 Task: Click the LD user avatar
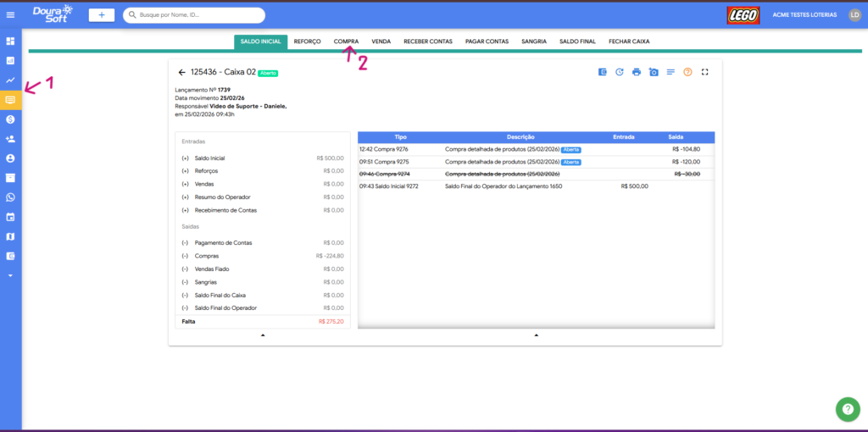point(854,14)
